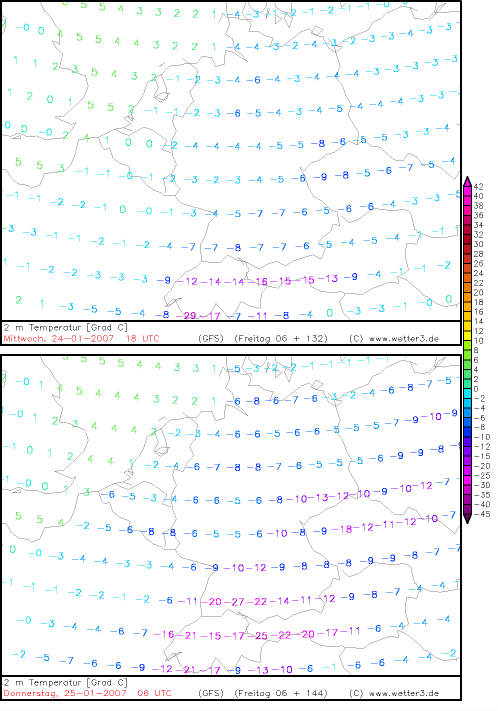
Task: Select '(Freitag 06 + 144)' forecast label
Action: [x=281, y=693]
